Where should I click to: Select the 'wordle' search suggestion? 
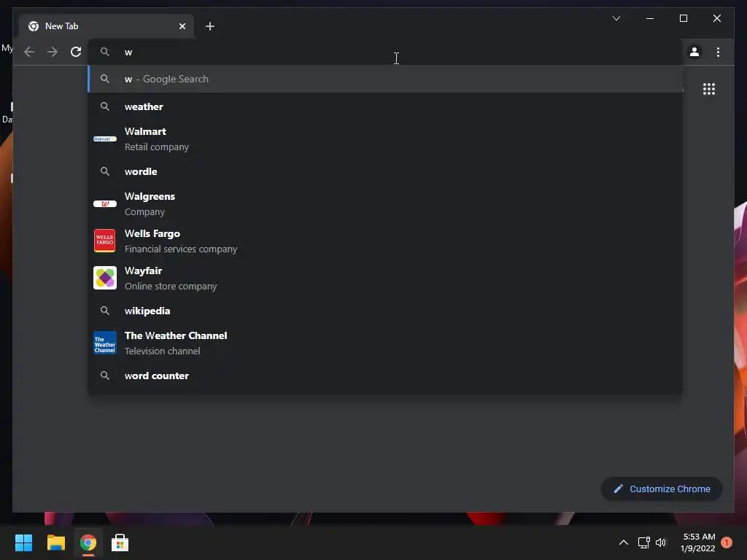(x=385, y=171)
